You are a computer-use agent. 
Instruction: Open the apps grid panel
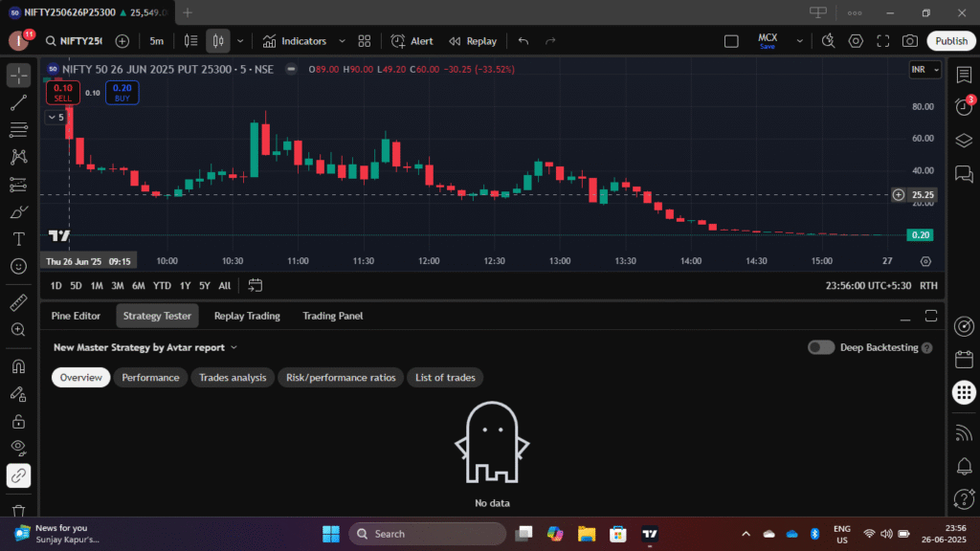[x=964, y=392]
